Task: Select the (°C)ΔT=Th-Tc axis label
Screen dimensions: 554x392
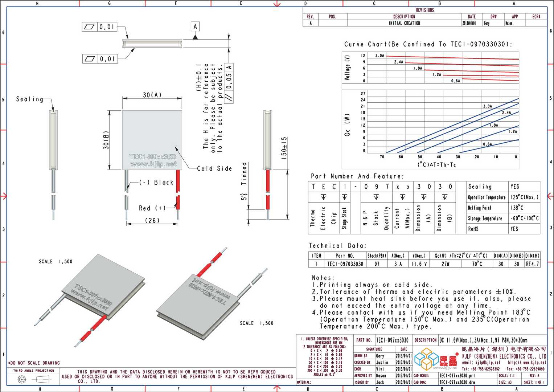Action: point(436,164)
